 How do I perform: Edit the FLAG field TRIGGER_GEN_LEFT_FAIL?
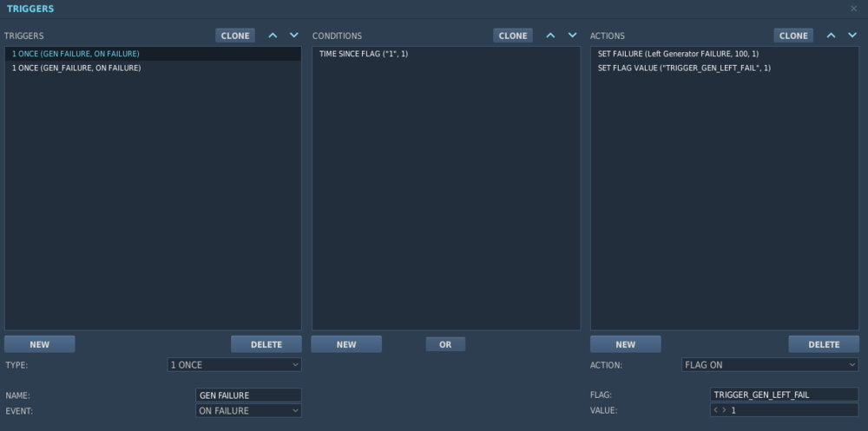784,395
